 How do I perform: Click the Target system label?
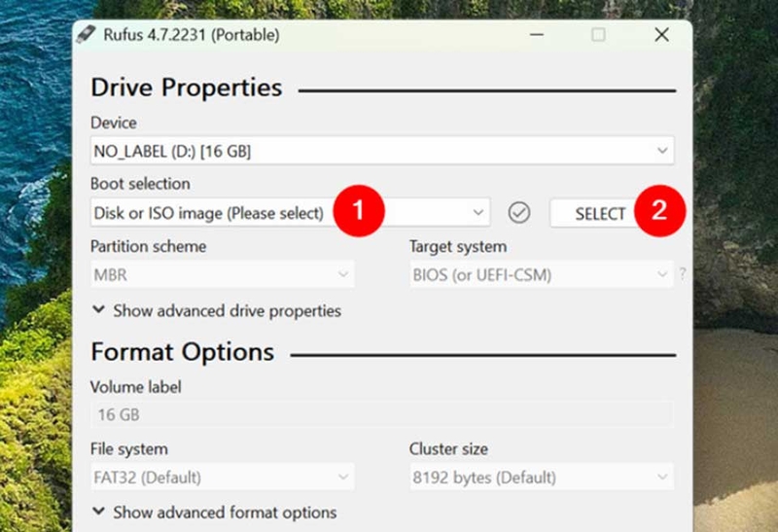pyautogui.click(x=458, y=246)
